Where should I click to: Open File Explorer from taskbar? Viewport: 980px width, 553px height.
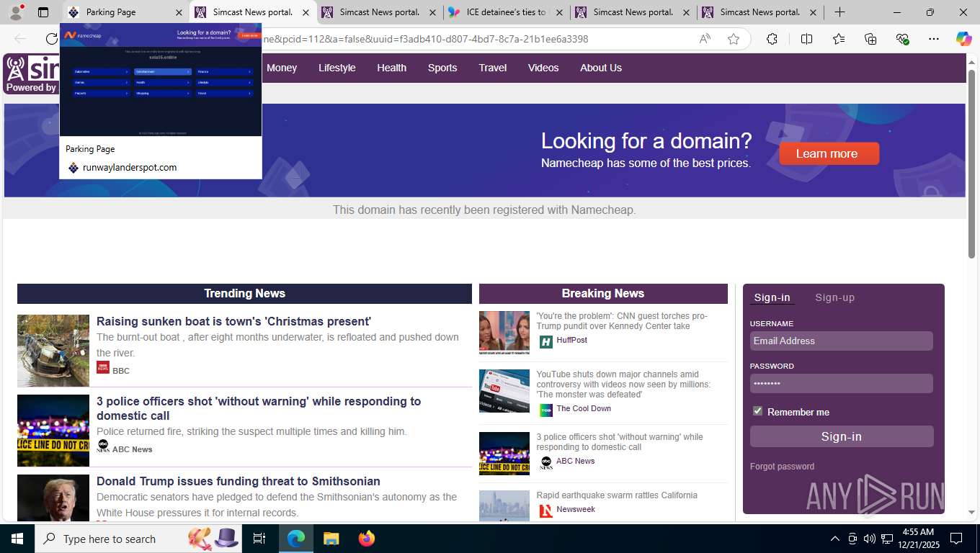point(331,539)
